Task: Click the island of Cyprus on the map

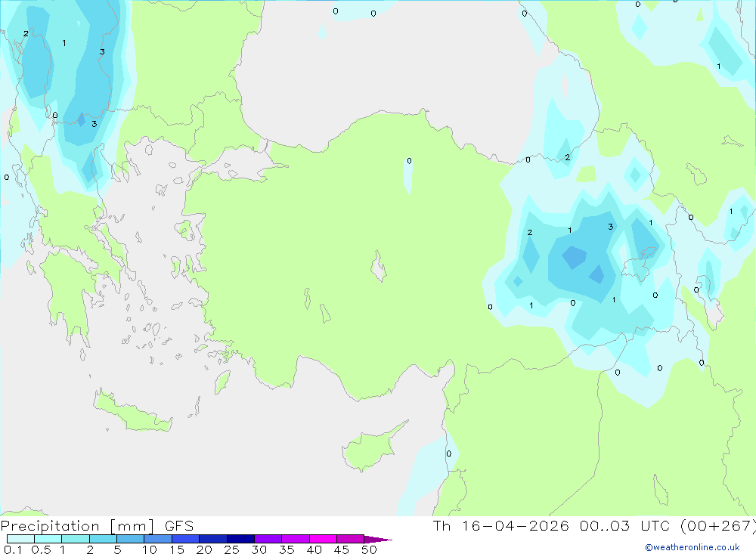Action: click(370, 449)
